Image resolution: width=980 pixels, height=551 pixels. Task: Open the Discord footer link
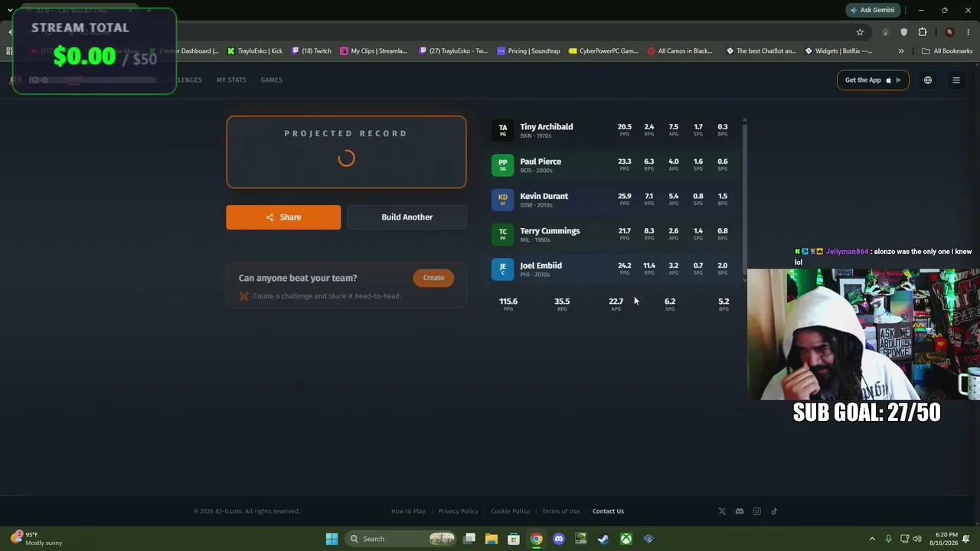[740, 511]
